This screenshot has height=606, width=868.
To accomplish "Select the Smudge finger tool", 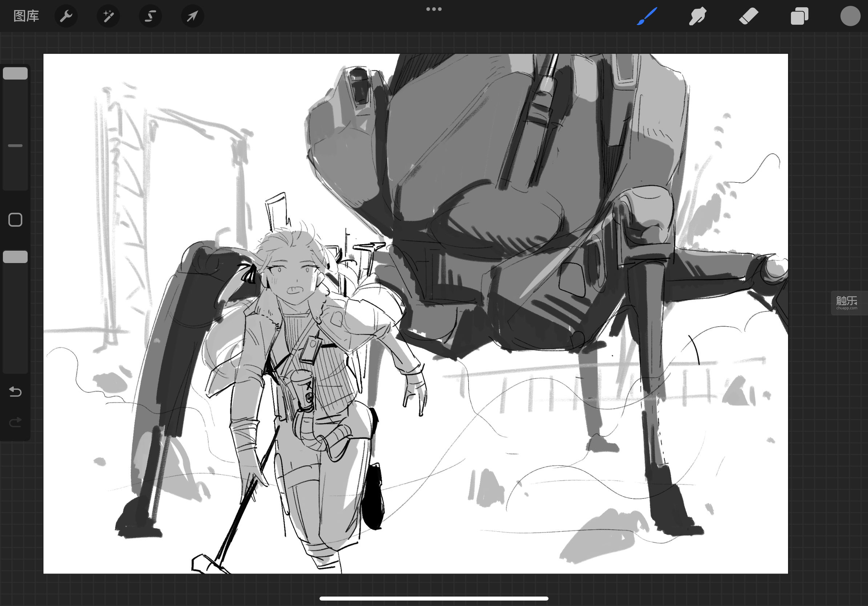I will [698, 16].
